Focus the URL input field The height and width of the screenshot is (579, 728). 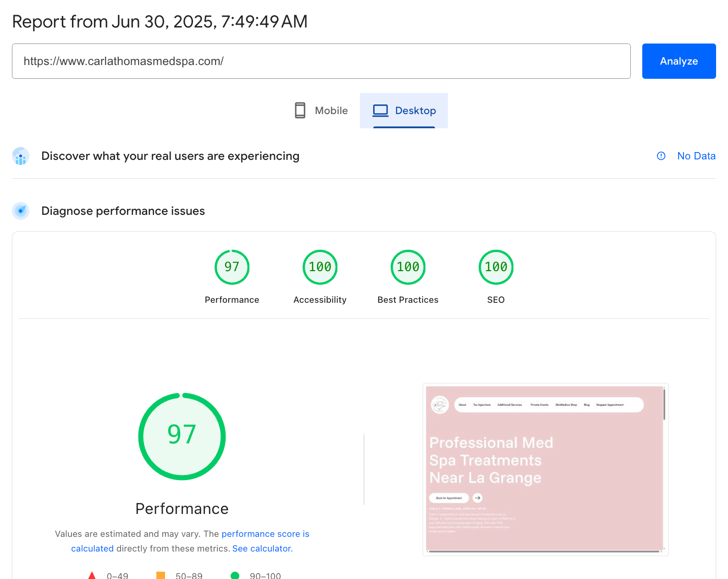click(321, 61)
